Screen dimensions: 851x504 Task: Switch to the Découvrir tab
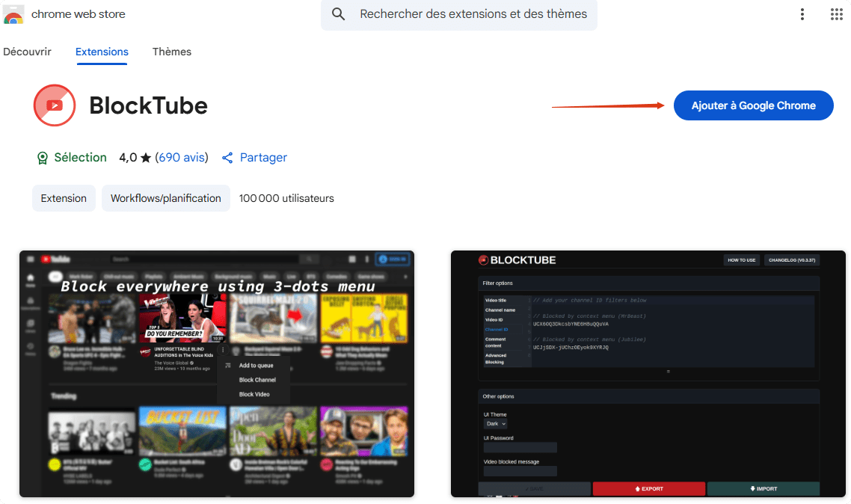point(27,52)
